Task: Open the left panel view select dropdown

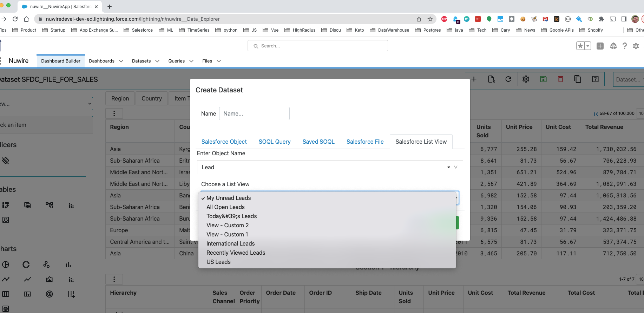Action: click(x=46, y=104)
